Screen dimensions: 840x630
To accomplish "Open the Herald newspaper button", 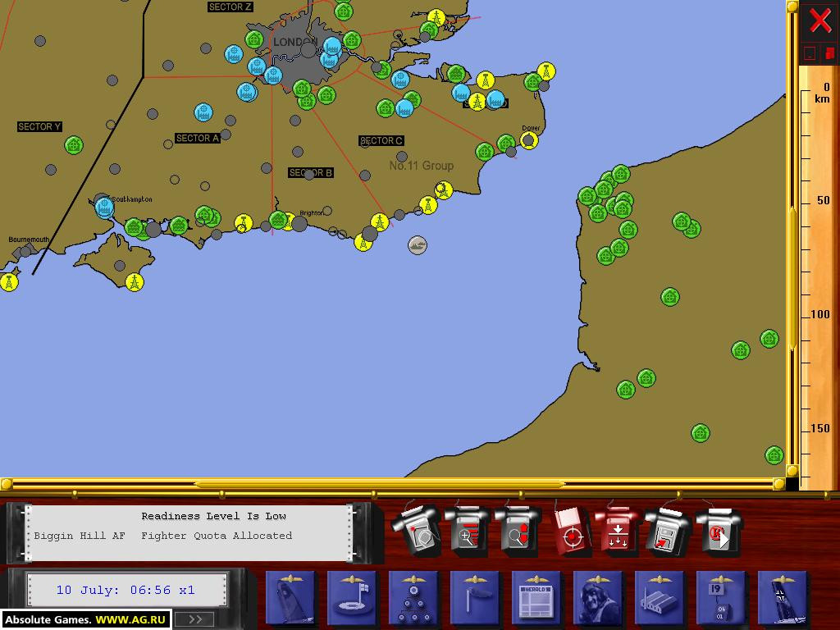I will point(536,598).
